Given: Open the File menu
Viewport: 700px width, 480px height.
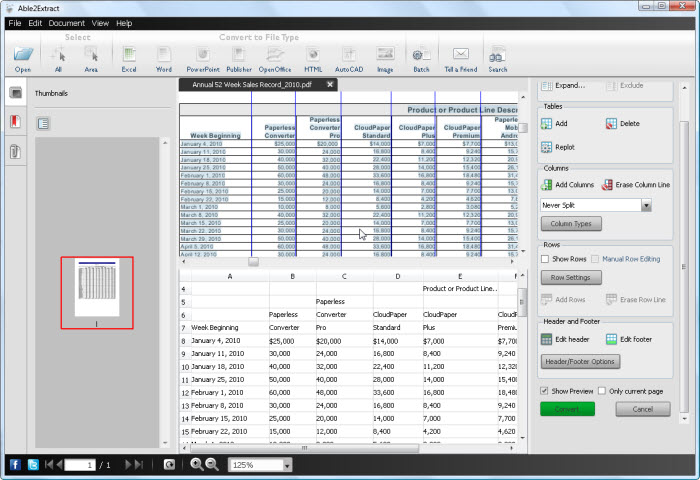Looking at the screenshot, I should click(15, 23).
